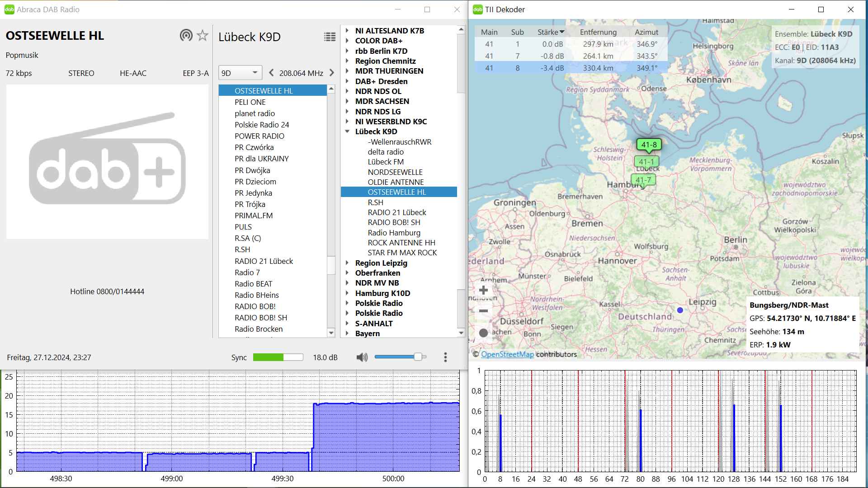This screenshot has width=868, height=488.
Task: Select planet radio in service list
Action: 255,113
